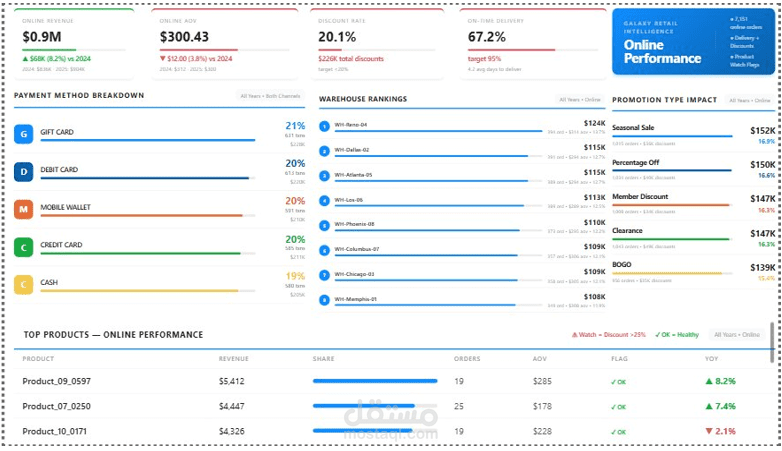Image resolution: width=782 pixels, height=451 pixels.
Task: Open the 'All Years · Online' warehouse rankings filter
Action: 580,100
